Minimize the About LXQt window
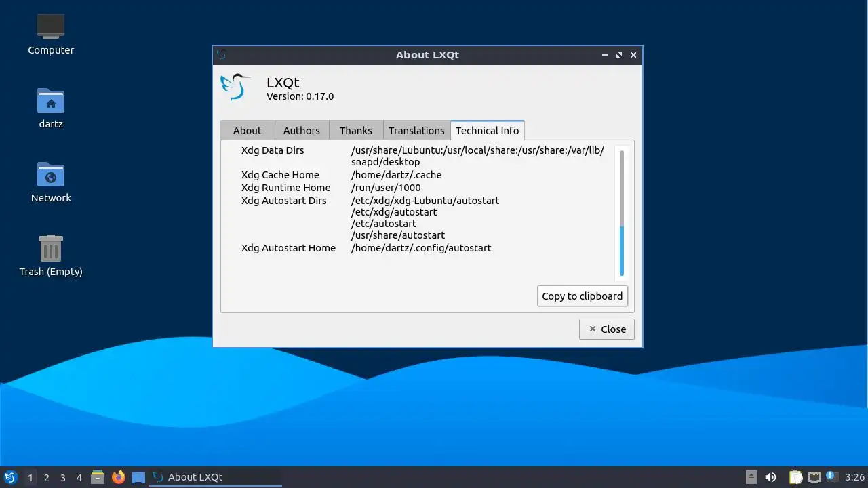Image resolution: width=868 pixels, height=488 pixels. coord(605,55)
